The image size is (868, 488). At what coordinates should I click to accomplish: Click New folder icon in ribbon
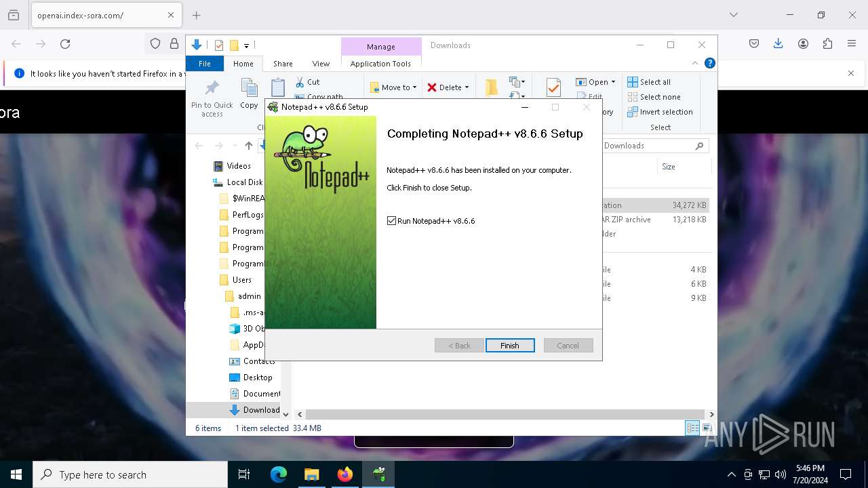[492, 87]
